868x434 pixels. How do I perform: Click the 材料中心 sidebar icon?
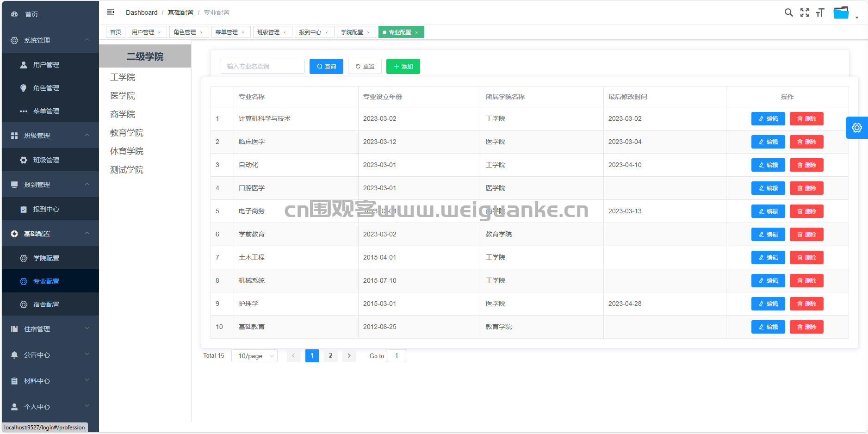click(x=14, y=381)
